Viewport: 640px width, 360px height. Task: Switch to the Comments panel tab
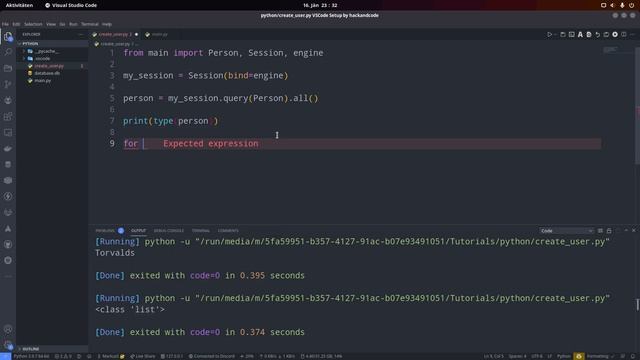tap(228, 231)
